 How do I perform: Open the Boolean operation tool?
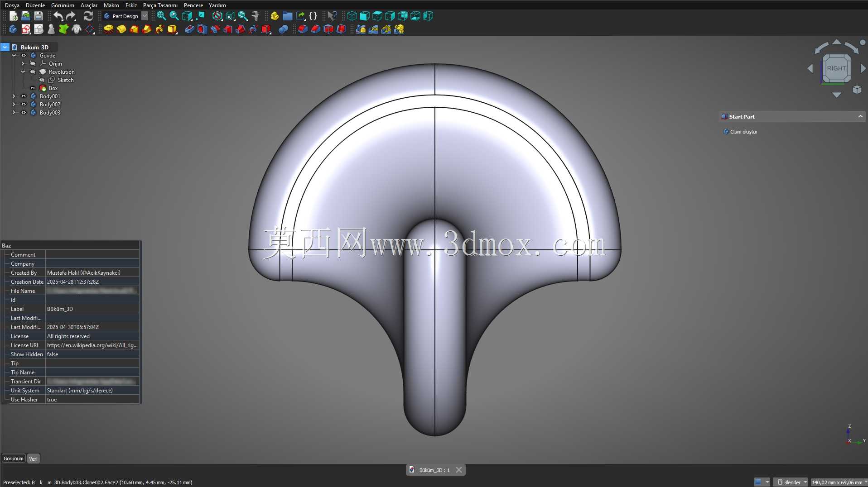pyautogui.click(x=283, y=29)
